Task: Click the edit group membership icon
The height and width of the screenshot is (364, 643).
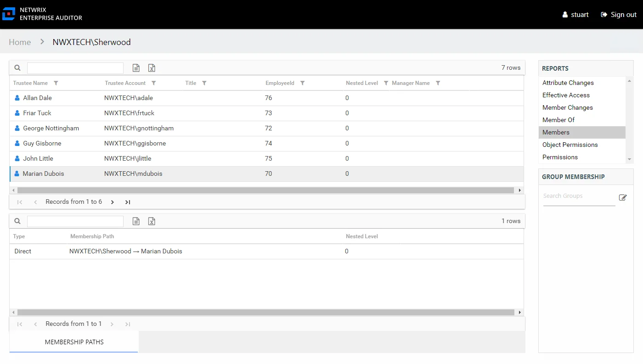Action: 623,197
